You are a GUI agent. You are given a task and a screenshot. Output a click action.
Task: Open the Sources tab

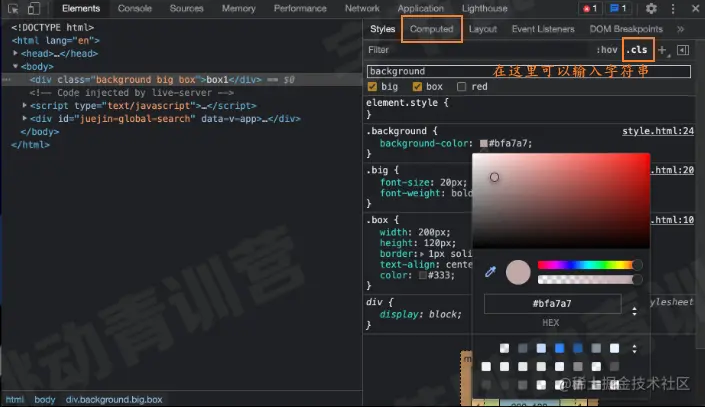click(x=187, y=9)
